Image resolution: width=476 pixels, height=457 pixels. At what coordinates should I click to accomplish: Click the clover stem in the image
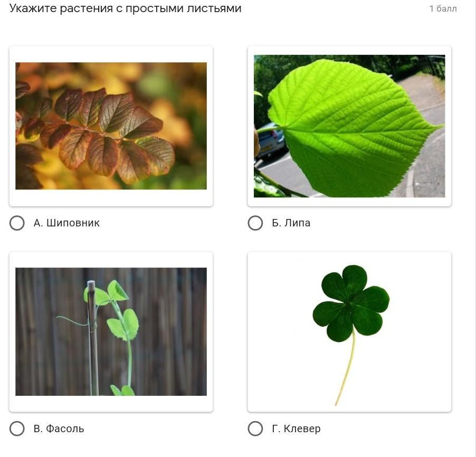pos(346,367)
